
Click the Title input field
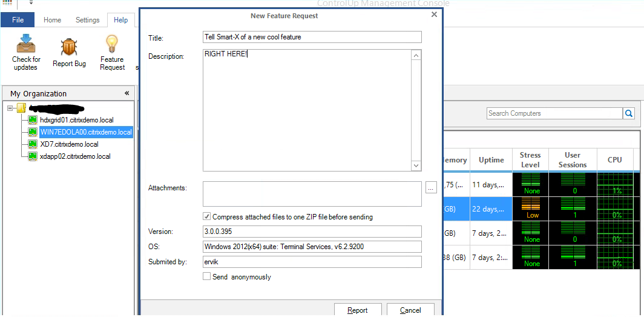312,37
